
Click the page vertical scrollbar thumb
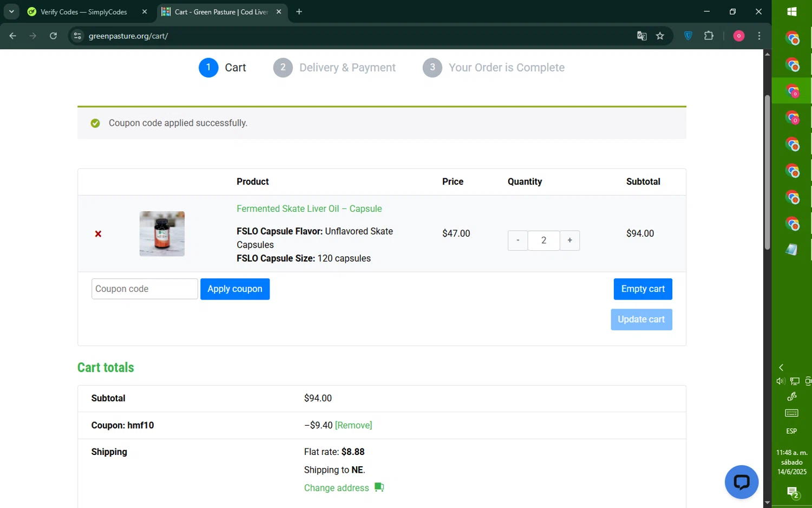pos(767,172)
